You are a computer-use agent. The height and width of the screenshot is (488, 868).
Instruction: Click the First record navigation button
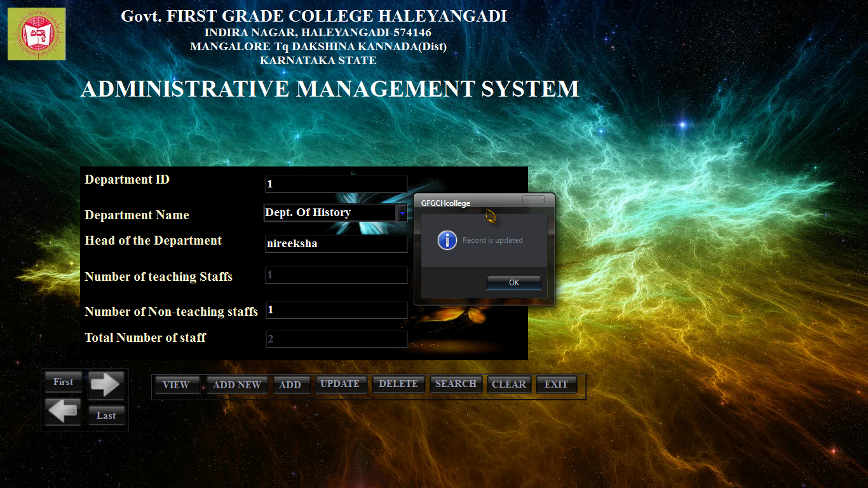click(x=63, y=382)
